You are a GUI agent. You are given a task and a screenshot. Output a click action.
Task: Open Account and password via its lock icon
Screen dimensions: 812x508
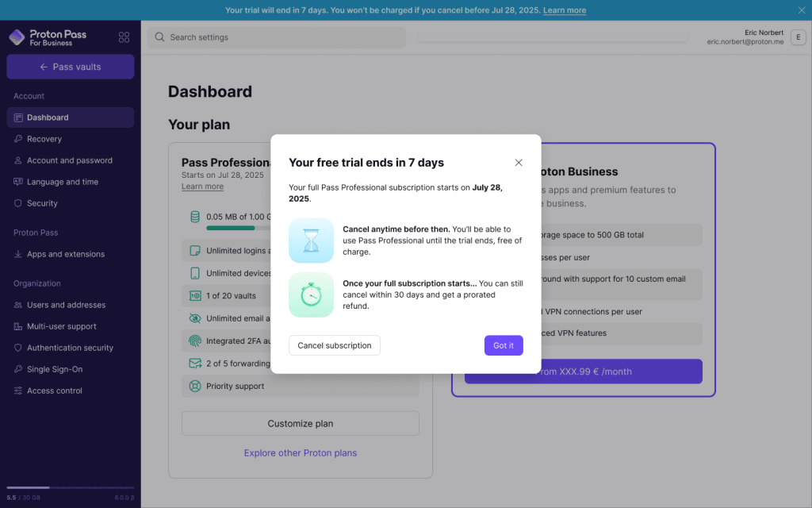tap(18, 160)
